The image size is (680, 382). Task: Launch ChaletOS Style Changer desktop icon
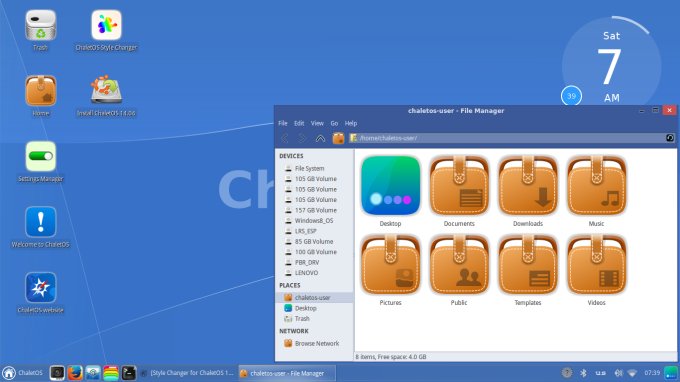pyautogui.click(x=106, y=30)
